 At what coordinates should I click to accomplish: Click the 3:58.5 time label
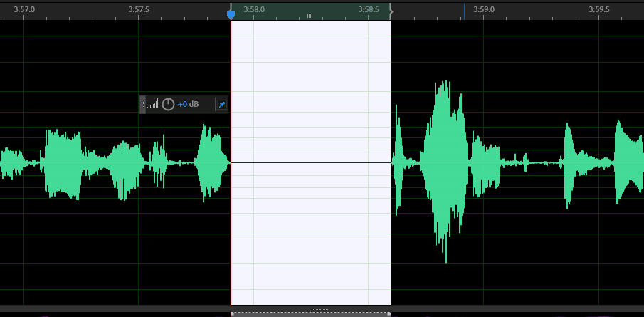point(369,9)
